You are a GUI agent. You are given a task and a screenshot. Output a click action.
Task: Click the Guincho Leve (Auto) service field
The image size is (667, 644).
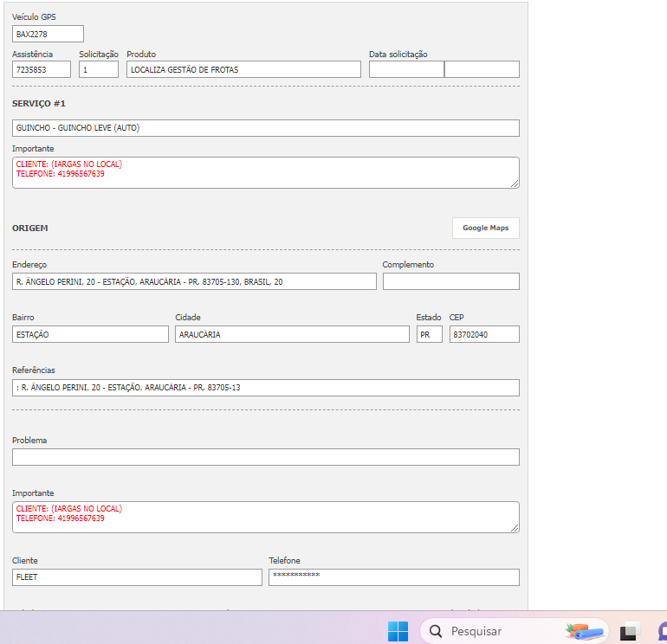266,128
